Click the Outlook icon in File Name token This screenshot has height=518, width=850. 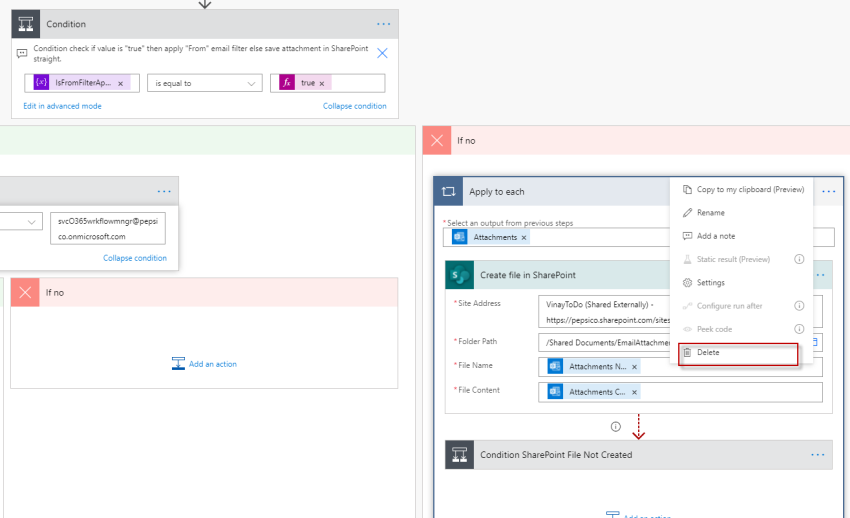(x=555, y=366)
